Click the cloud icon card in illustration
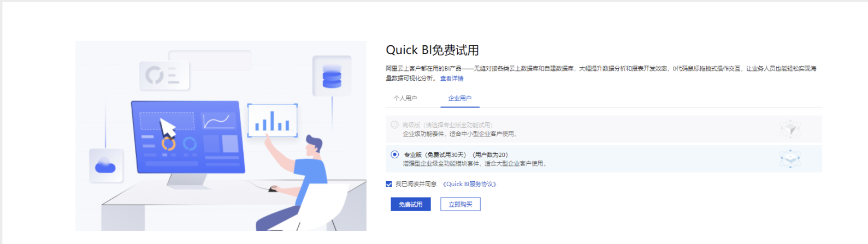This screenshot has height=244, width=868. pyautogui.click(x=106, y=165)
